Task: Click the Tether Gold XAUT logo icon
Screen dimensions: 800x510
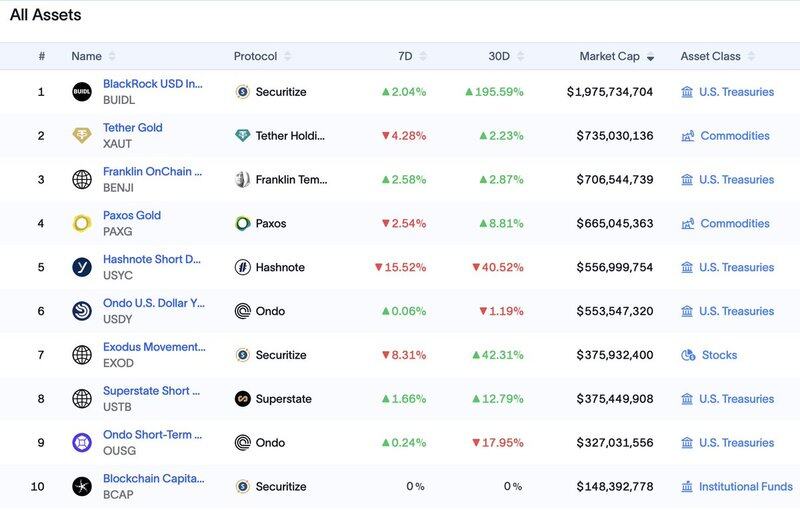Action: (82, 136)
